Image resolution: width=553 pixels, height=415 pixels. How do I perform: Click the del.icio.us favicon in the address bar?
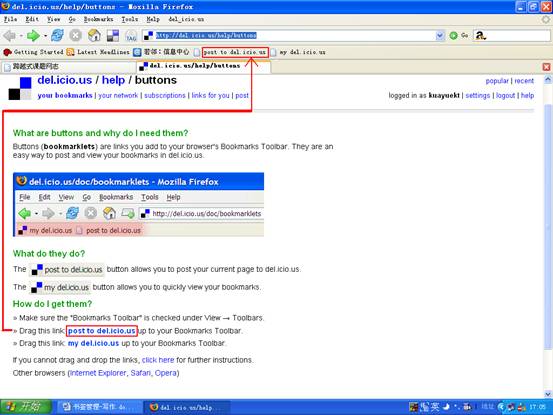[148, 35]
